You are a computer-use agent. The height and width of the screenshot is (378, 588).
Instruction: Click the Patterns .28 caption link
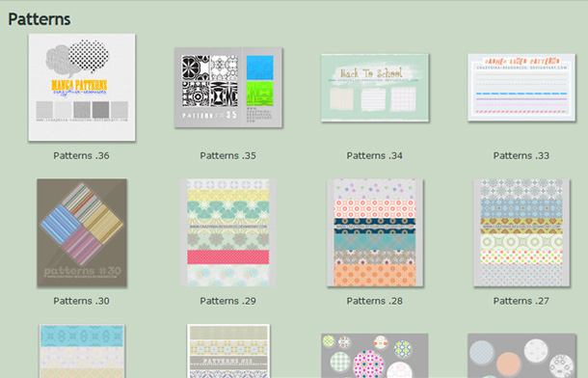click(375, 301)
